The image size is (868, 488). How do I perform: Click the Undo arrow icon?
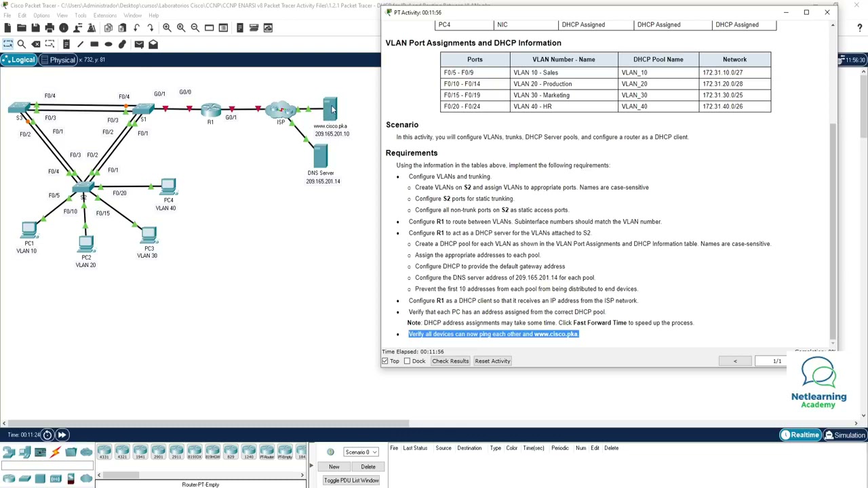[x=136, y=28]
